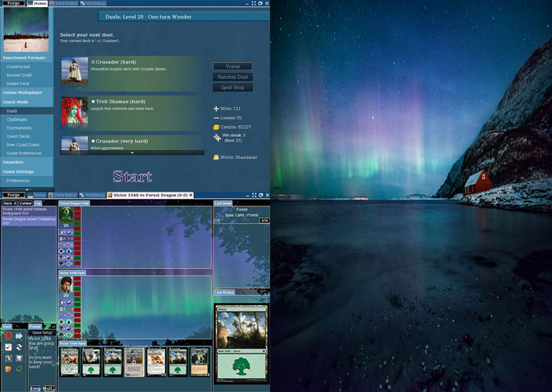Switch to the Deck Editor tab

(x=64, y=3)
